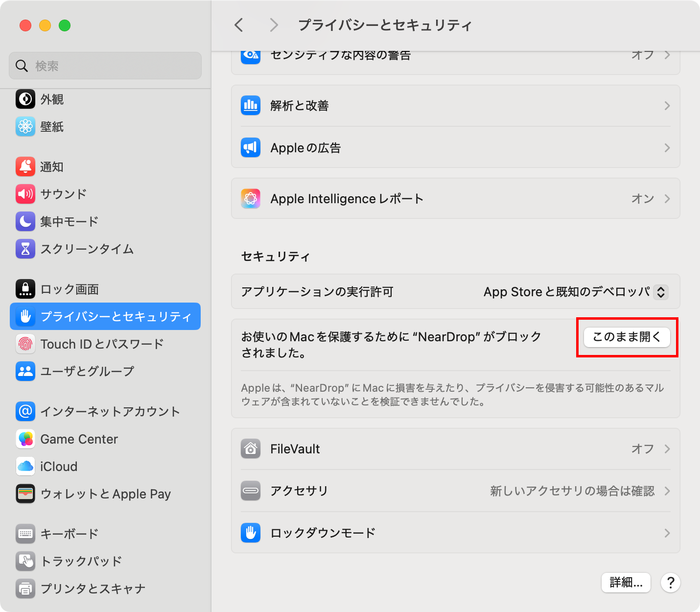Click 新しいアクセサリの場合は確認 value text
This screenshot has height=612, width=700.
(572, 491)
